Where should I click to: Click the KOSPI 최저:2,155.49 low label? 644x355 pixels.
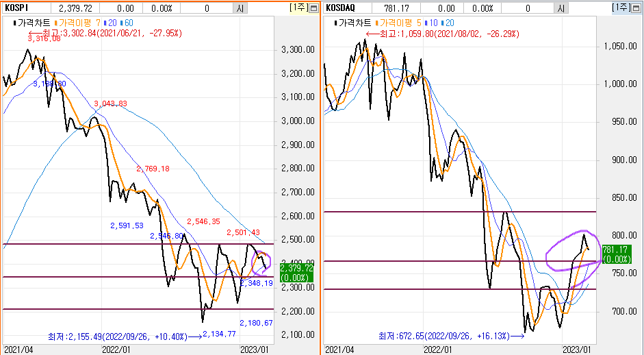125,337
